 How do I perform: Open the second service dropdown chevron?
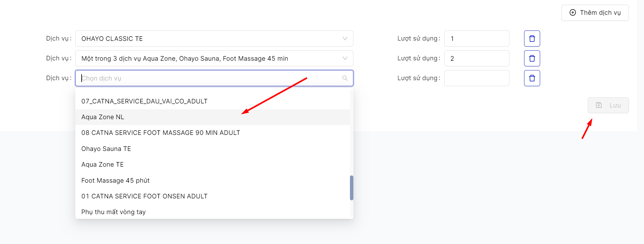coord(345,58)
